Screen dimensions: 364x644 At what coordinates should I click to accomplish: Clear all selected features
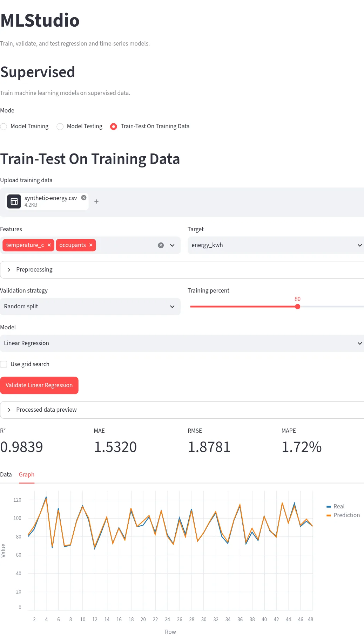tap(161, 245)
